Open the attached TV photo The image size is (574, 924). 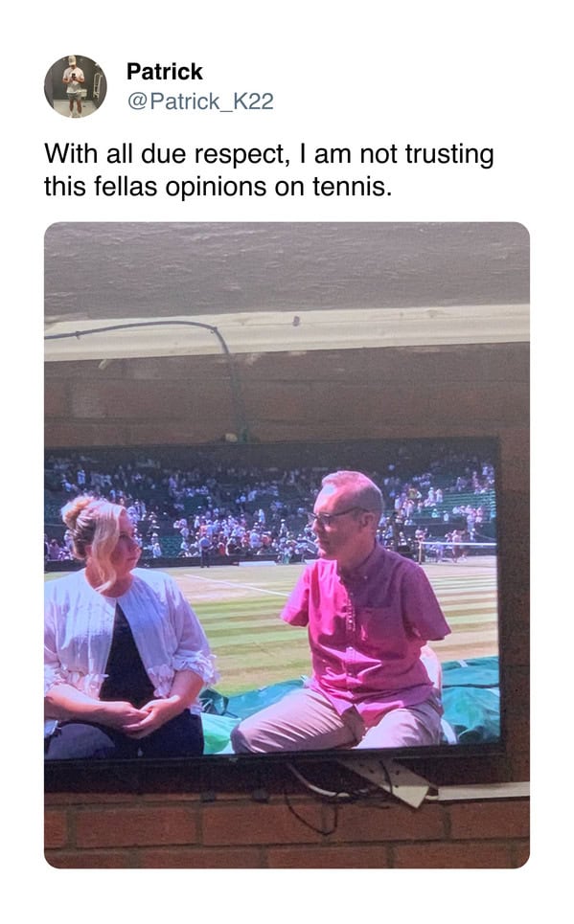click(287, 545)
